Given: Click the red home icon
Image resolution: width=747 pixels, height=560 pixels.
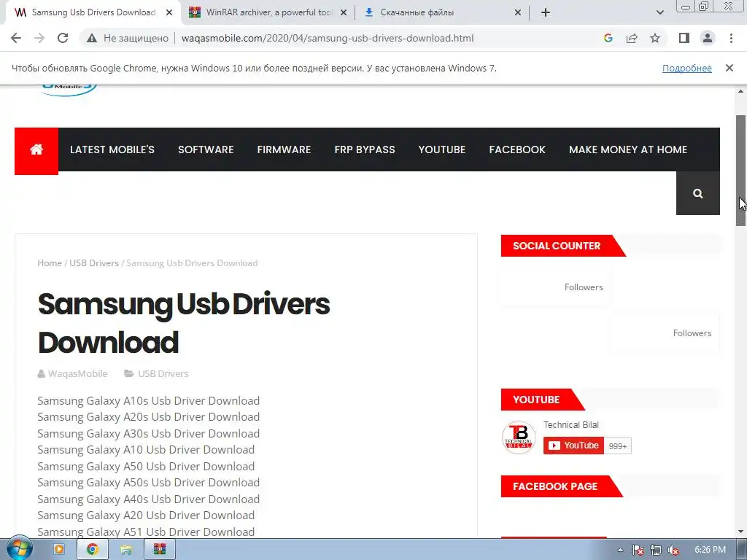Looking at the screenshot, I should (36, 151).
